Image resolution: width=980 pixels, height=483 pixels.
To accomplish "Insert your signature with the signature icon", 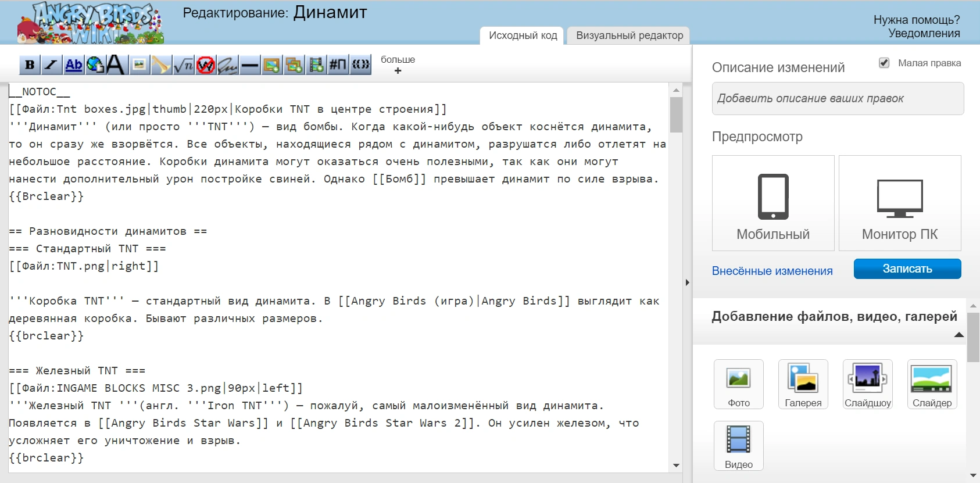I will 227,65.
